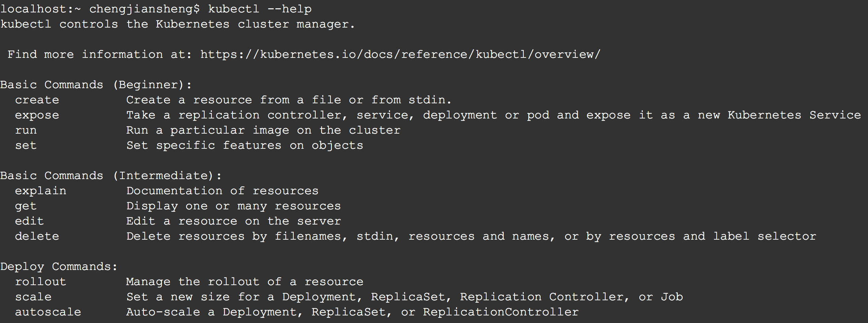Click the 'Manage the rollout of a resource' text
The width and height of the screenshot is (868, 323).
click(x=245, y=282)
